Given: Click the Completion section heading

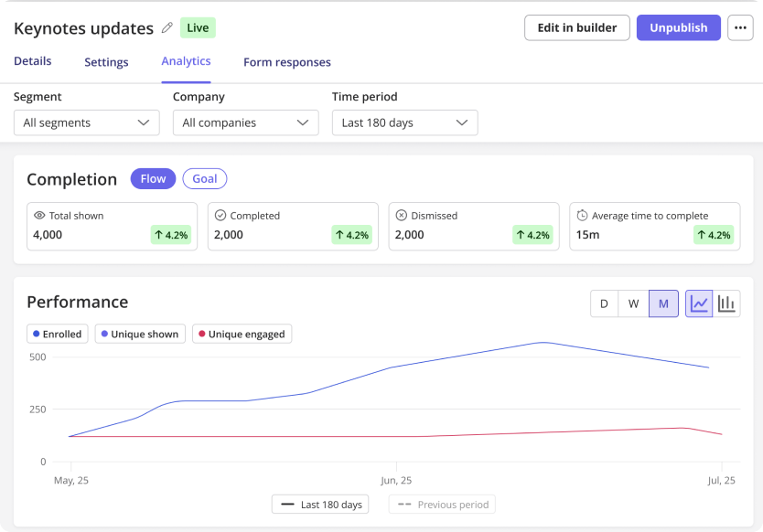Looking at the screenshot, I should [72, 179].
